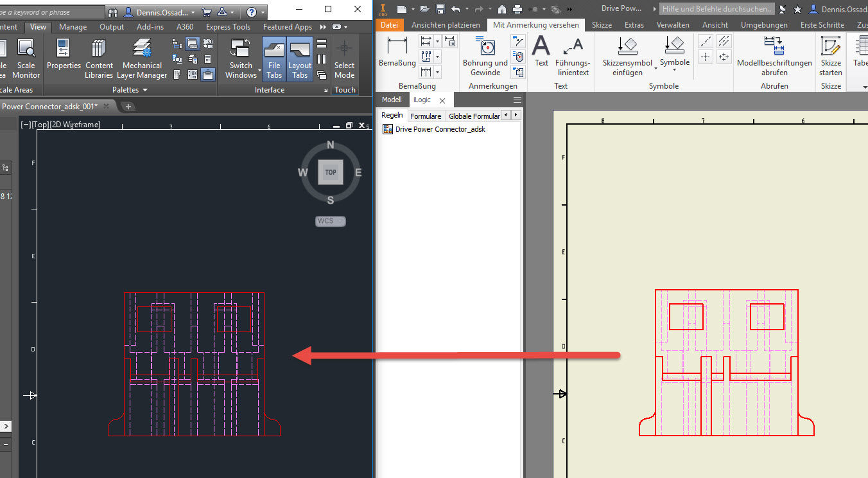Click the AutoCAD keyword search field
Screen dimensions: 868x478
tap(51, 12)
